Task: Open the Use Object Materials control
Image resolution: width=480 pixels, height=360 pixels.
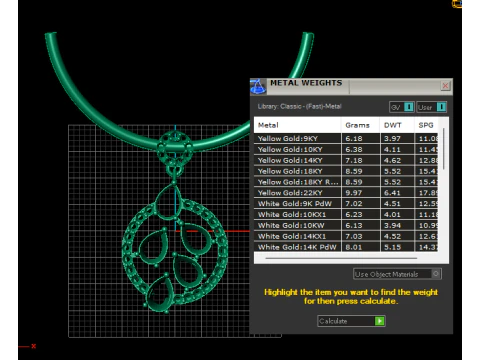Action: click(x=397, y=274)
